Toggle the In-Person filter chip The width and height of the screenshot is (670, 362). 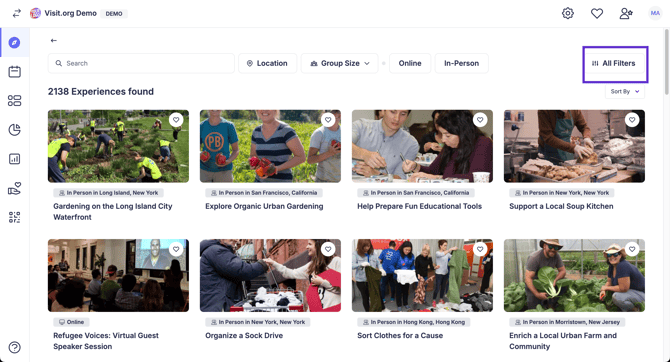461,63
